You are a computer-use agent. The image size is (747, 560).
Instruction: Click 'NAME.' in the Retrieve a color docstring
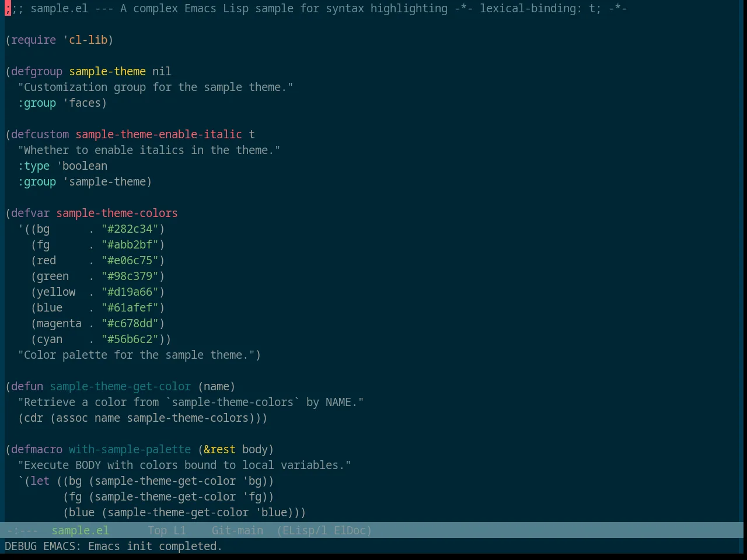341,402
